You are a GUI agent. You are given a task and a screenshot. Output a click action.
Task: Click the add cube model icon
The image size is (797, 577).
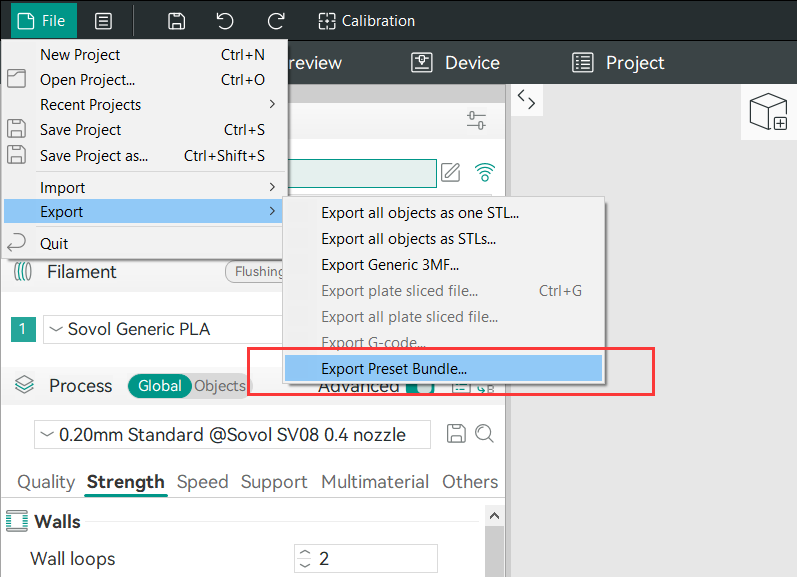point(769,112)
